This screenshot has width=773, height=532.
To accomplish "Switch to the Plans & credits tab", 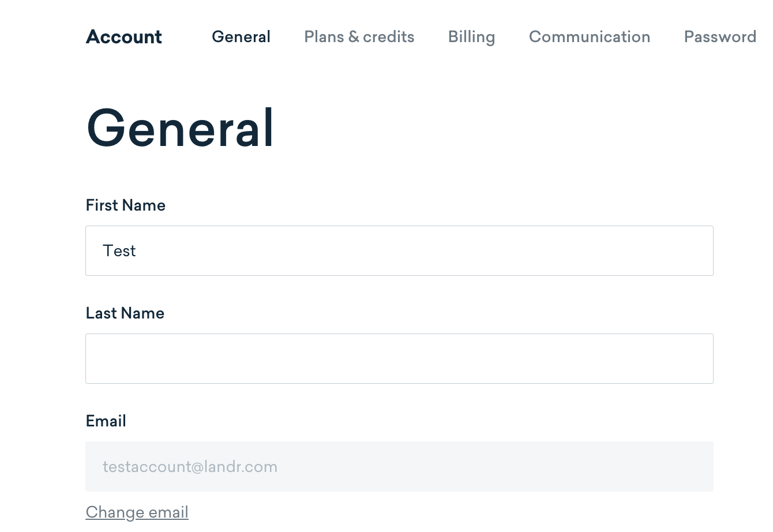I will coord(359,37).
